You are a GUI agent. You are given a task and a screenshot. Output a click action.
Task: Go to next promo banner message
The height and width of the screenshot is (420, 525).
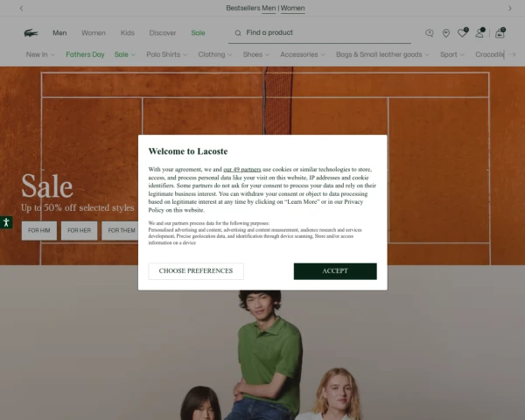510,8
